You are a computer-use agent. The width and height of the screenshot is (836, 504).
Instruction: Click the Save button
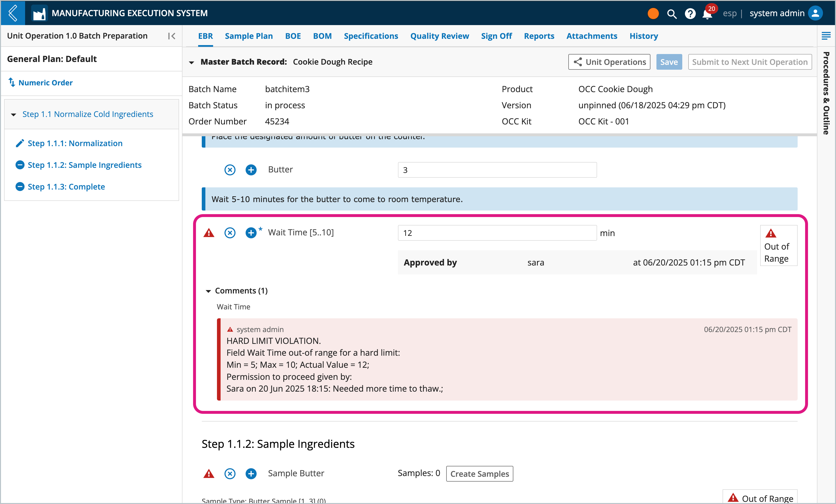click(x=669, y=62)
